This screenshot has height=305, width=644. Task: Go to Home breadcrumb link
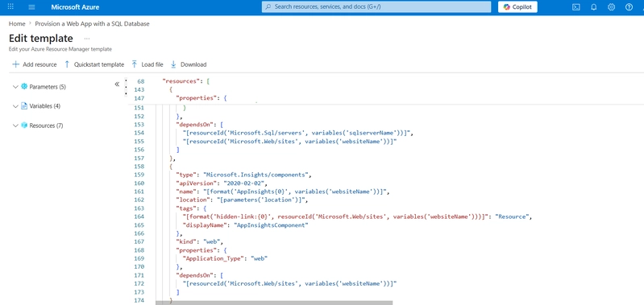pos(17,24)
